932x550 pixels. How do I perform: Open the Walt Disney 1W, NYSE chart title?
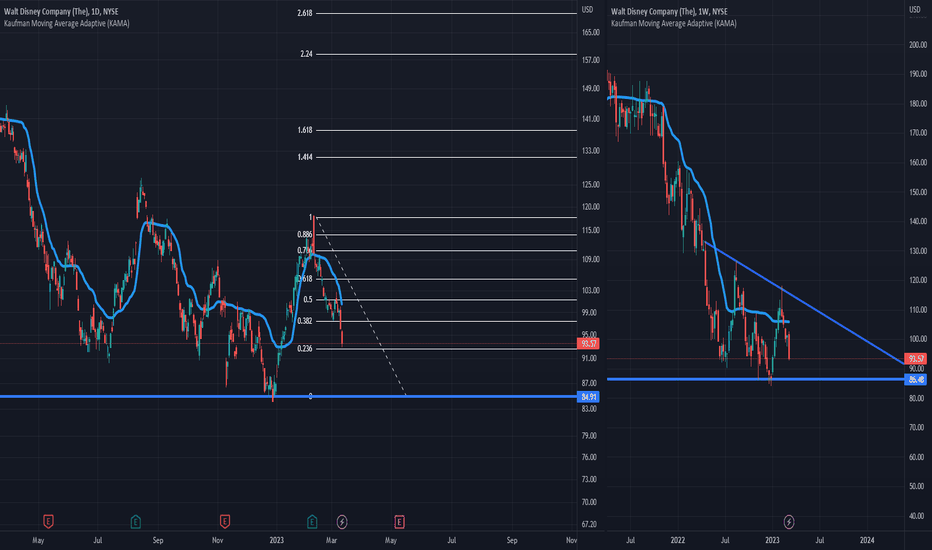pyautogui.click(x=669, y=11)
